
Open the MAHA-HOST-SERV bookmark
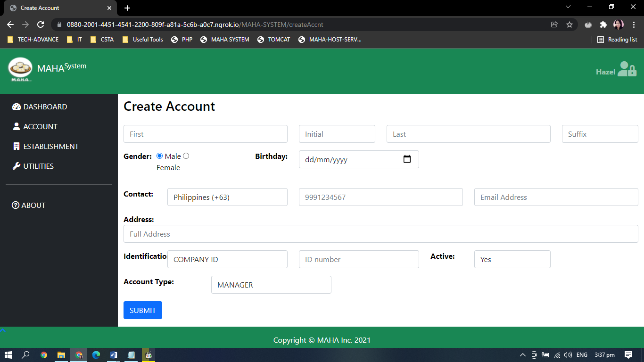pos(330,40)
